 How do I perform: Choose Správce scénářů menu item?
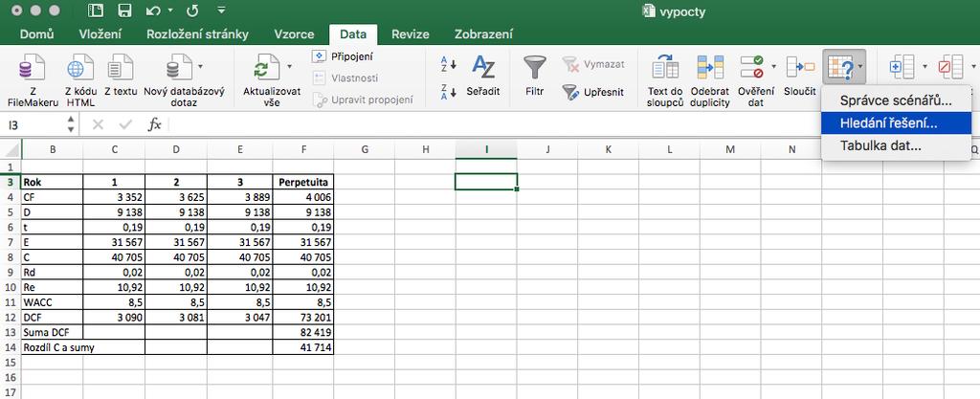click(x=896, y=100)
